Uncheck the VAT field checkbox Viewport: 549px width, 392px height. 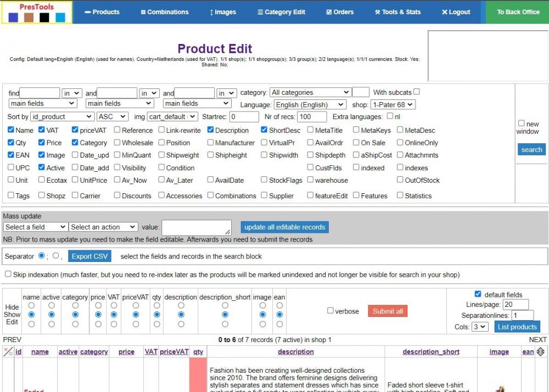tap(42, 130)
